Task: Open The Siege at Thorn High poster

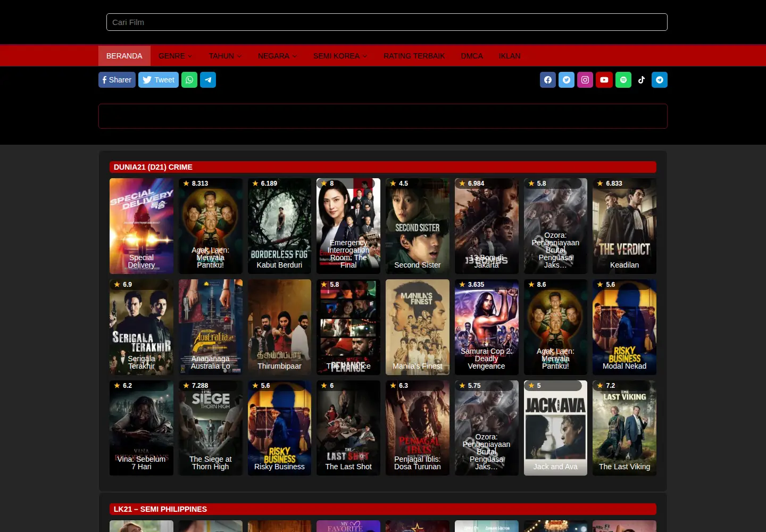Action: pos(211,428)
